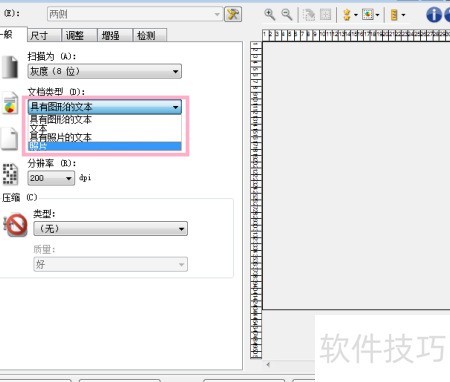Click the blank page icon
450x382 pixels.
[9, 139]
